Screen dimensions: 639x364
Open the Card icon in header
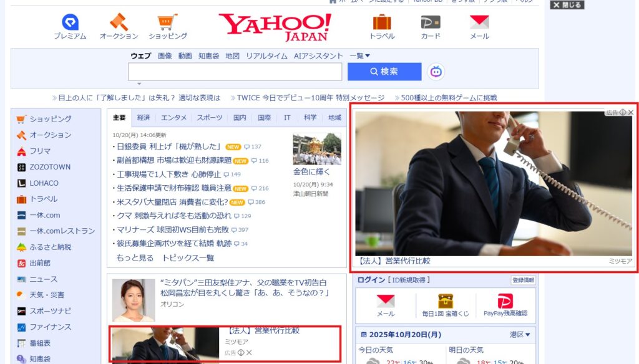point(431,23)
